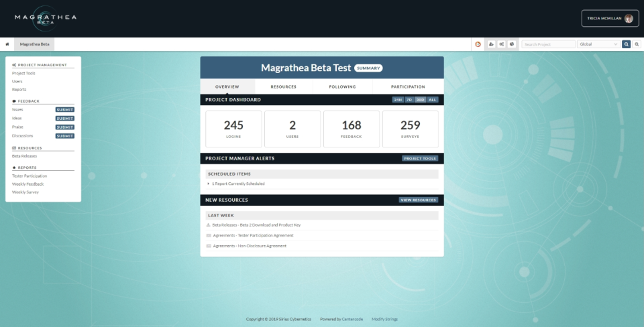Click Copyright 2019 Sirius Cybernetics text
This screenshot has width=644, height=327.
coord(278,319)
